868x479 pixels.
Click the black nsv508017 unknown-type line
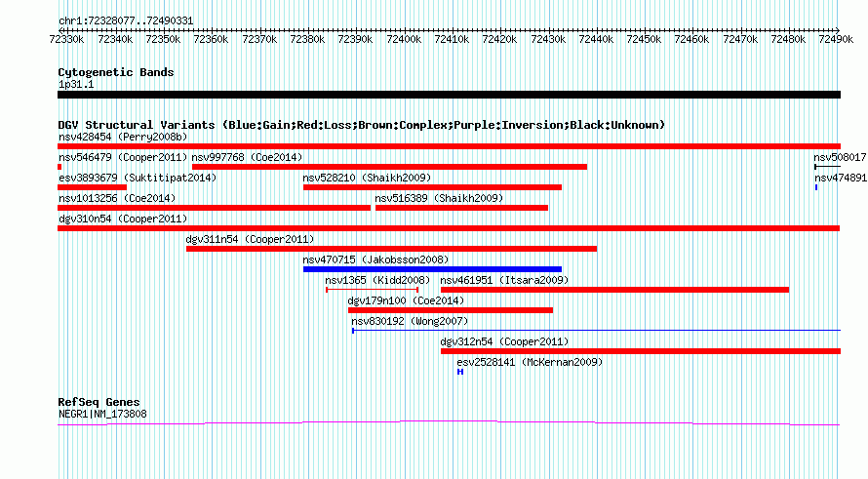[x=827, y=167]
